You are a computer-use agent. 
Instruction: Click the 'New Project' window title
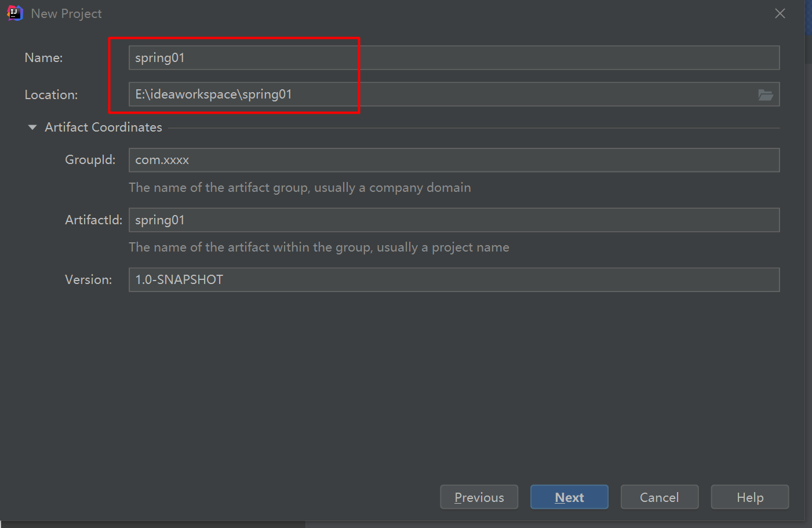tap(66, 13)
